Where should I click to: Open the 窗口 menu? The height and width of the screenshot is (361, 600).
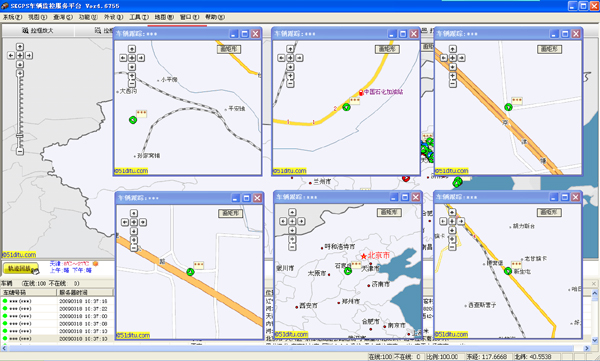(x=189, y=17)
